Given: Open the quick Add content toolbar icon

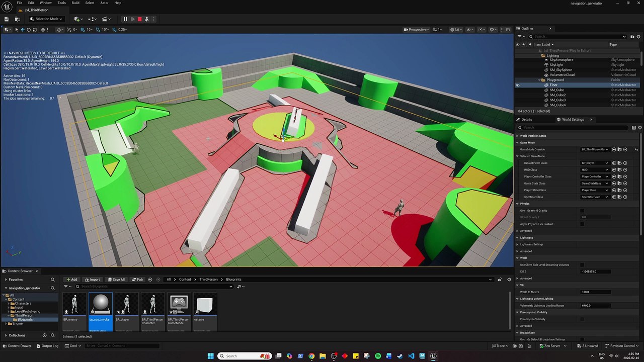Looking at the screenshot, I should click(x=77, y=19).
